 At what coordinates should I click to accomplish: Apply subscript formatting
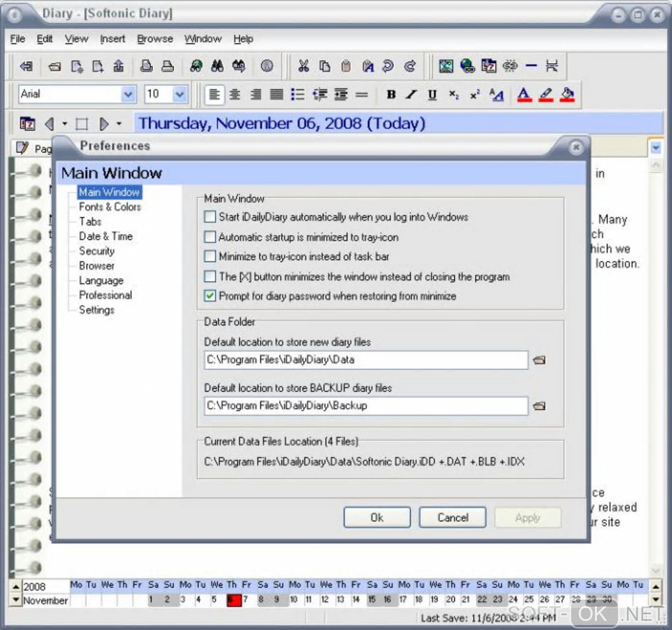454,94
